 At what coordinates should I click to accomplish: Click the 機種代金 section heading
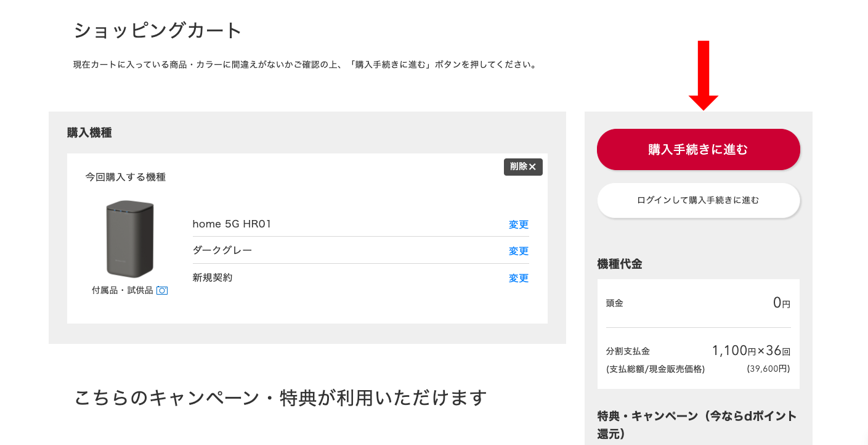[x=620, y=264]
